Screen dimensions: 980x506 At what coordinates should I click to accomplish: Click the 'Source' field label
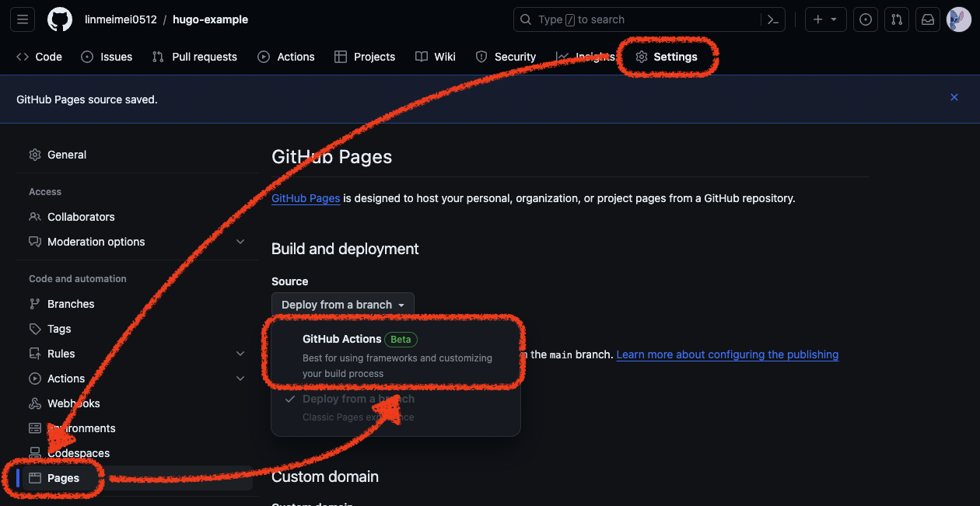click(x=290, y=281)
